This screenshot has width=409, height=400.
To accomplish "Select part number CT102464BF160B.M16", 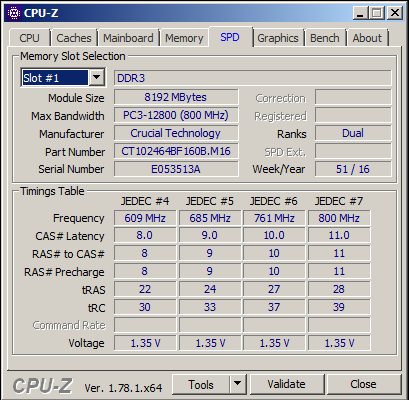I will point(176,151).
